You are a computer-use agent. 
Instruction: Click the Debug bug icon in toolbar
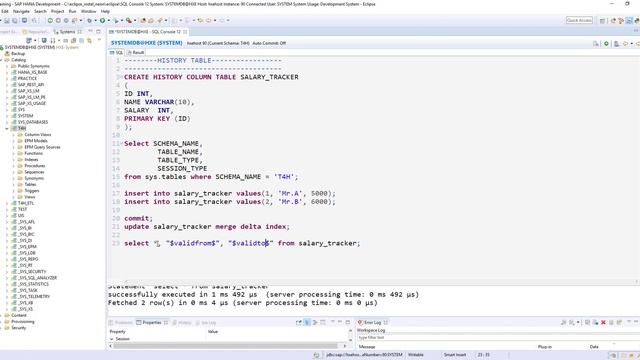click(90, 20)
